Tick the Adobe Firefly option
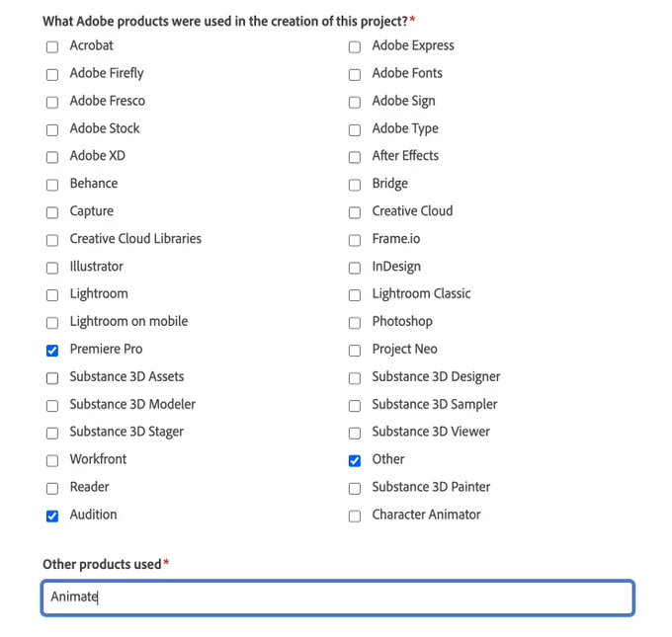Screen dimensions: 672x637 tap(52, 74)
